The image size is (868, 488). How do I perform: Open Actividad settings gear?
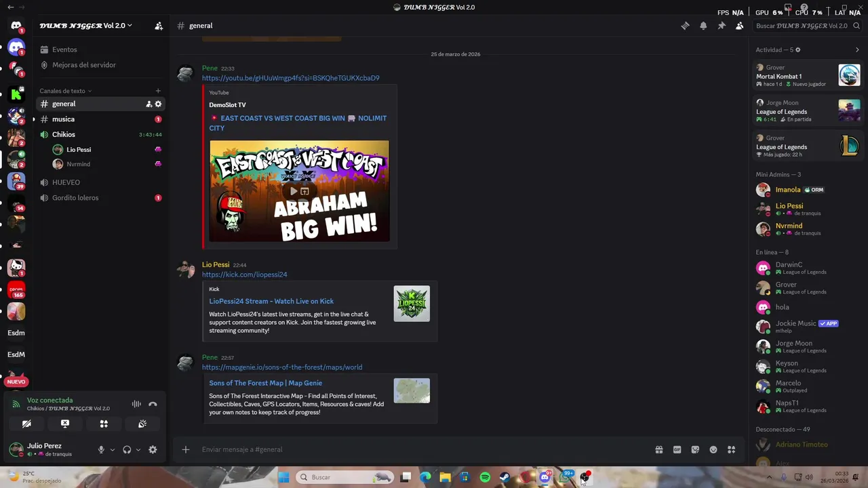pos(797,49)
